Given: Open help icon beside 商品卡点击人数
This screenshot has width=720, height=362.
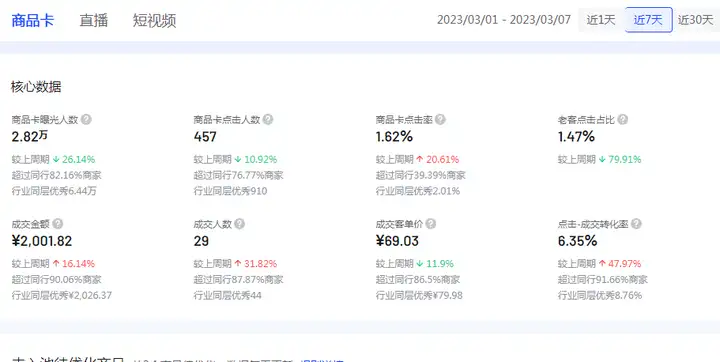Looking at the screenshot, I should click(x=268, y=120).
